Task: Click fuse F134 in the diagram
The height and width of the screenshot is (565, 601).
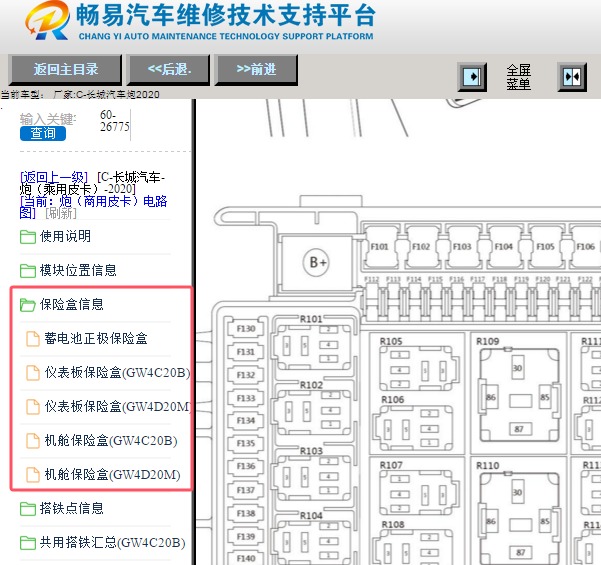Action: (x=246, y=421)
